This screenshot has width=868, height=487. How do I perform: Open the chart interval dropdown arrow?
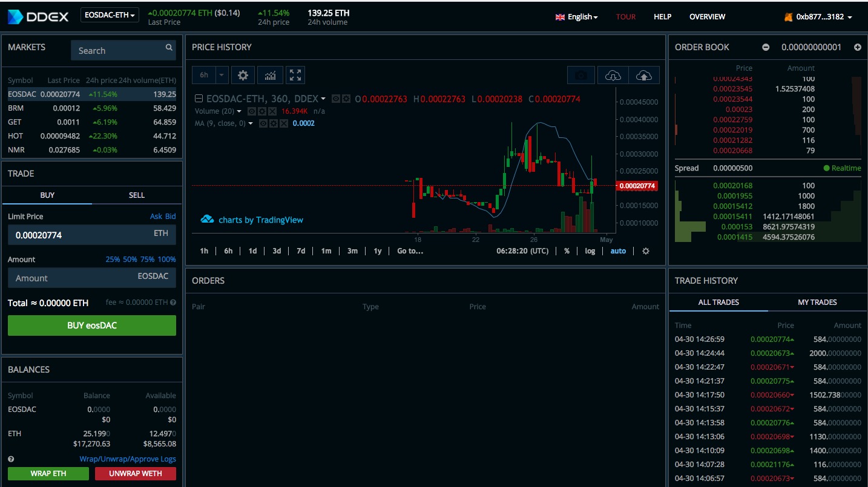[x=222, y=75]
